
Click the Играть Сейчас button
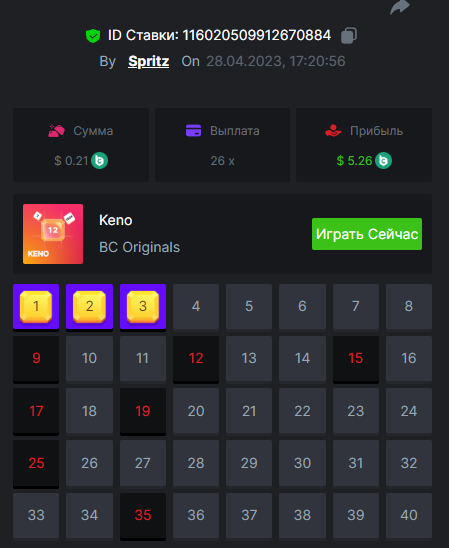click(367, 234)
